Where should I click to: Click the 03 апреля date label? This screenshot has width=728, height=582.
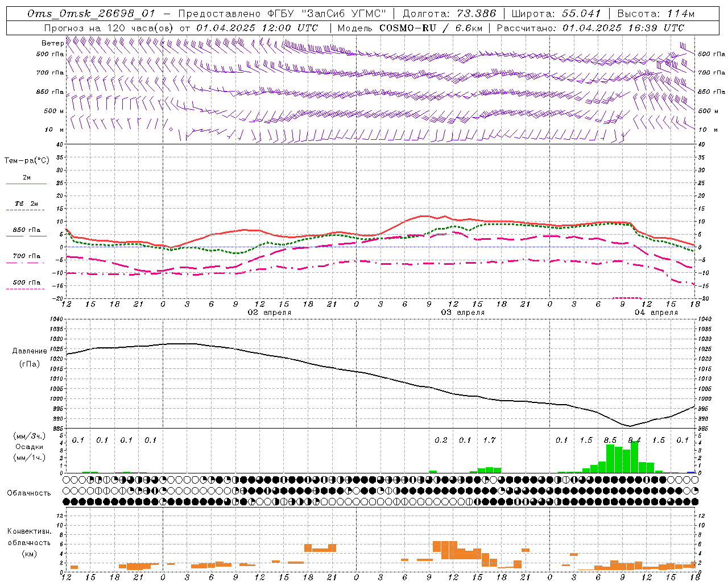click(x=463, y=313)
